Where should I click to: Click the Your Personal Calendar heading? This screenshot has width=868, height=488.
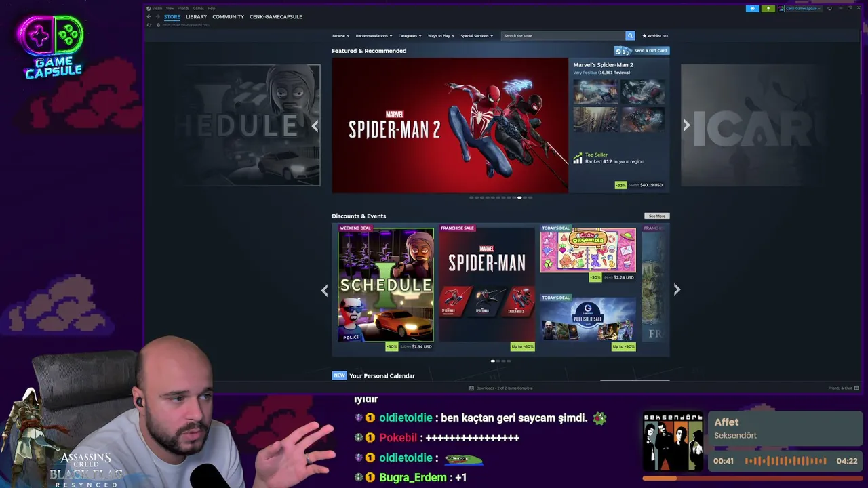coord(382,375)
